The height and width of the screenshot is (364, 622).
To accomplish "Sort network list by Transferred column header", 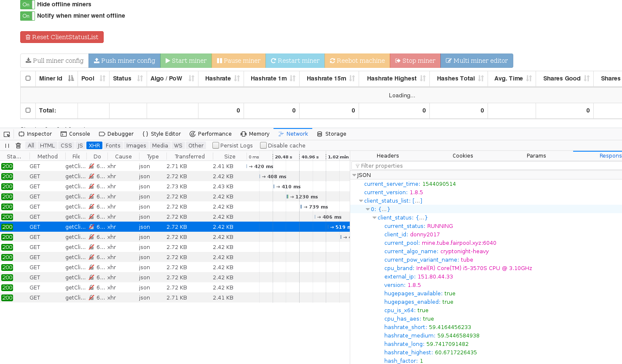I will click(190, 156).
